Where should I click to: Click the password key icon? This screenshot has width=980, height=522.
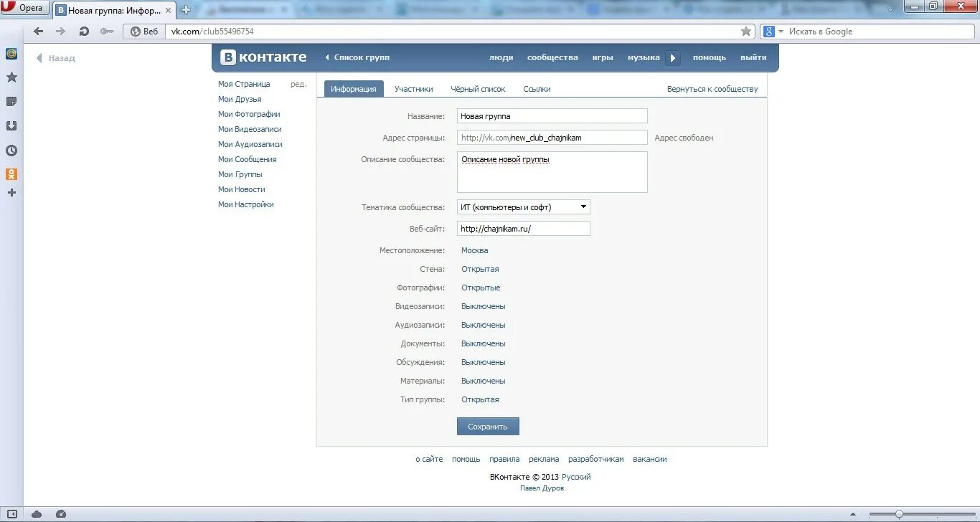107,32
